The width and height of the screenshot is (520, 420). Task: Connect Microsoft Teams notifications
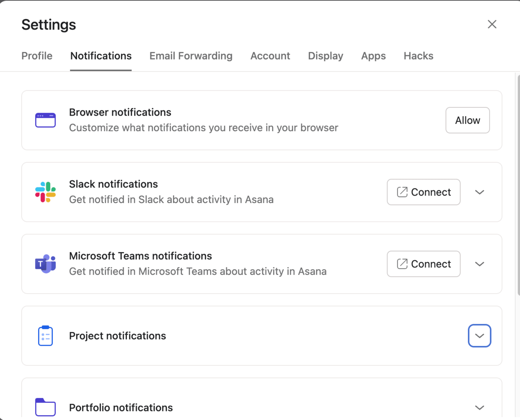423,264
